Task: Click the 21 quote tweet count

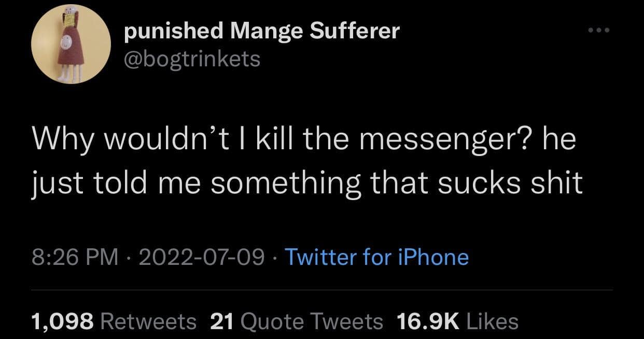Action: pyautogui.click(x=222, y=321)
